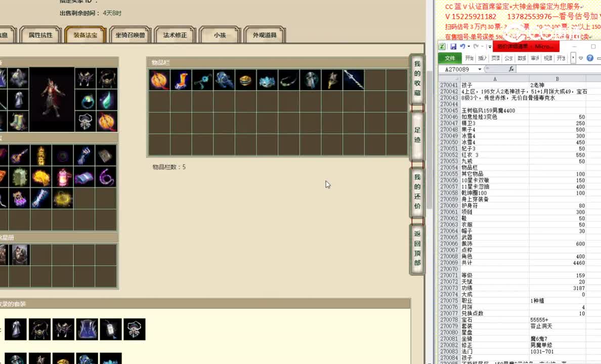Switch to the 属性抗性 tab
Viewport: 601px width, 364px height.
click(x=40, y=35)
